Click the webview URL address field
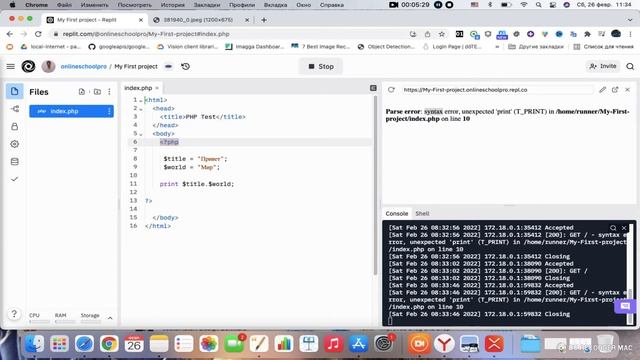Screen dimensions: 640x360 [496, 90]
